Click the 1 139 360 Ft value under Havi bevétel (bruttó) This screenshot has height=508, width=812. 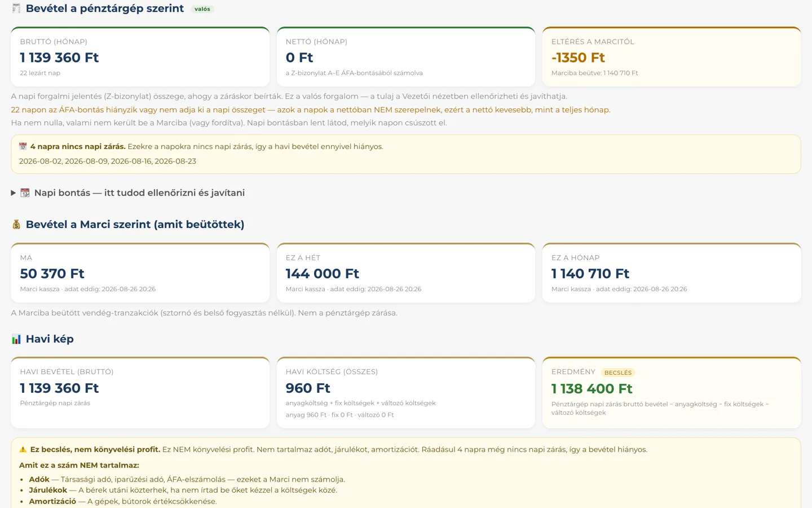pyautogui.click(x=59, y=388)
